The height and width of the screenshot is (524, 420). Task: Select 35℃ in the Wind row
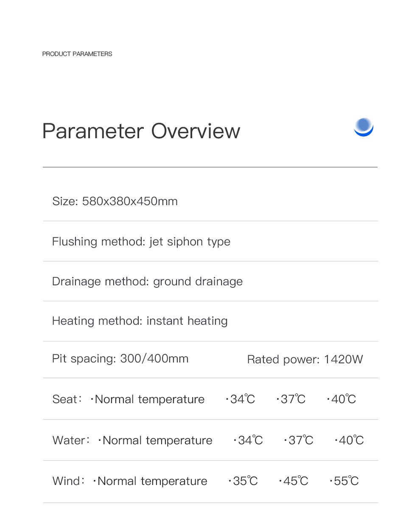coord(245,481)
